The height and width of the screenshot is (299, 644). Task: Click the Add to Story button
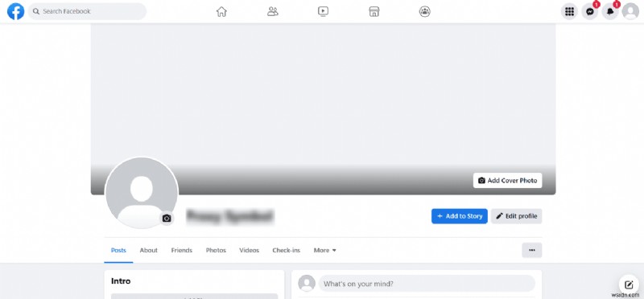click(x=460, y=216)
